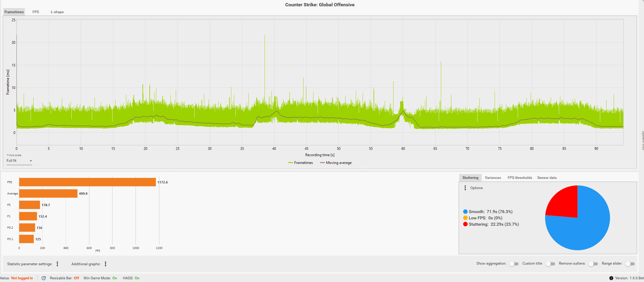The width and height of the screenshot is (644, 282).
Task: Open Statistic parameter settings three-dot menu
Action: click(x=57, y=264)
